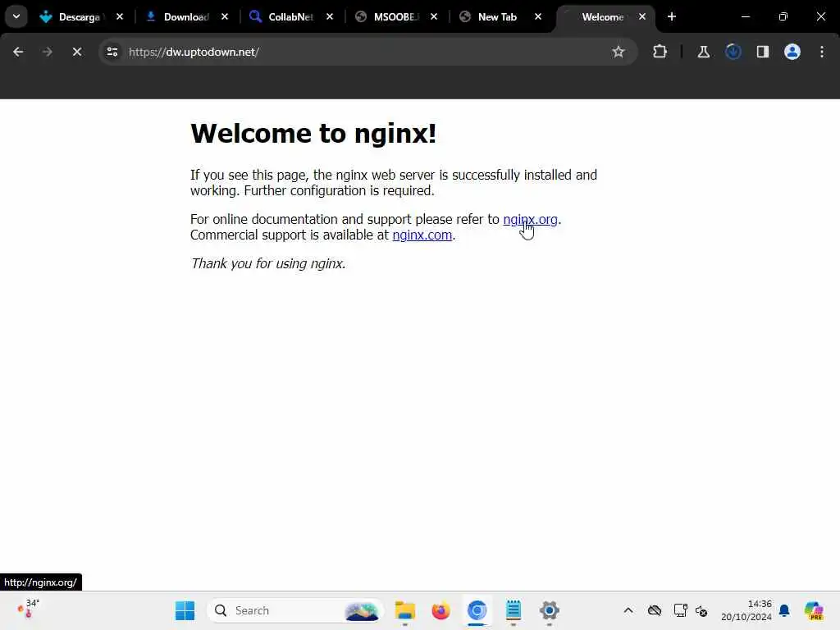Screen dimensions: 840x630
Task: Open a new browser tab with plus button
Action: point(672,16)
